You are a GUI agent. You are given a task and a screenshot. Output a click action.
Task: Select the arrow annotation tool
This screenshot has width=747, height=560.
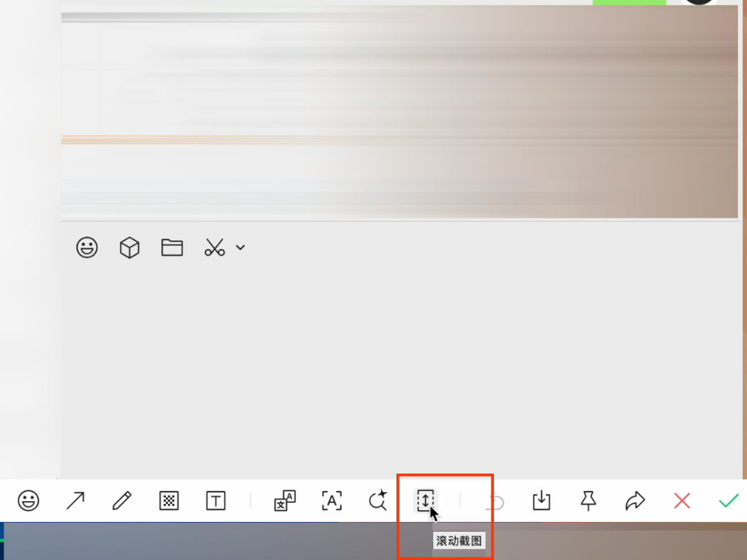click(x=75, y=501)
